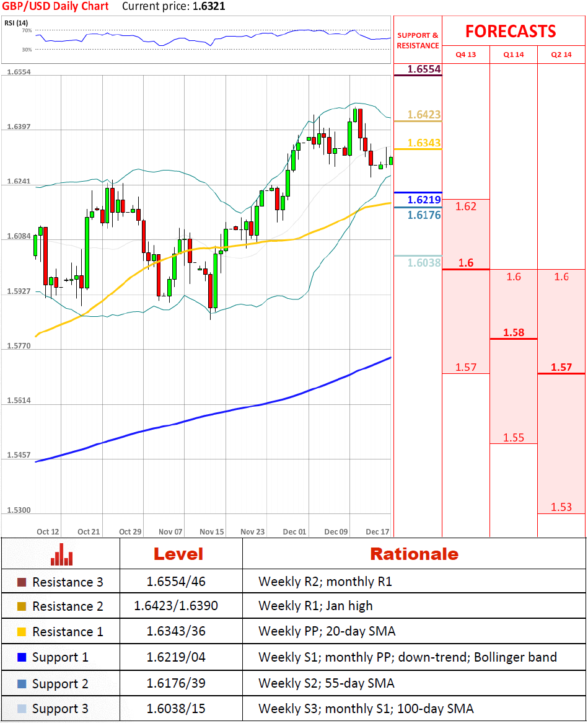Click the Support 3 light blue color square
Image resolution: width=588 pixels, height=723 pixels.
point(22,709)
